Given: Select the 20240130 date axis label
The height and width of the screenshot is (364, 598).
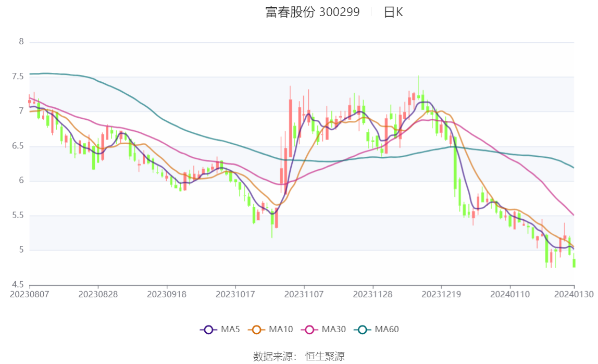Looking at the screenshot, I should tap(574, 295).
